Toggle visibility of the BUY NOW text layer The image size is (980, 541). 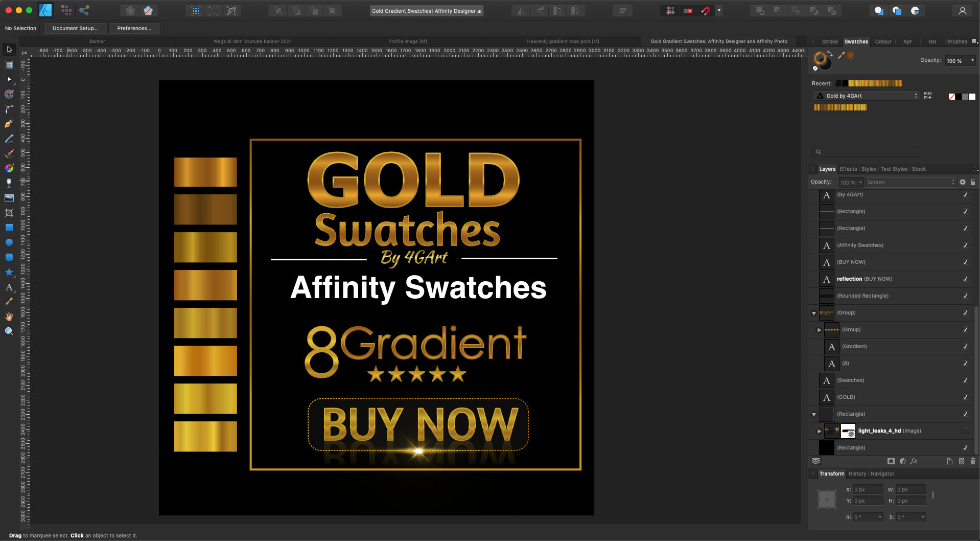(x=965, y=262)
